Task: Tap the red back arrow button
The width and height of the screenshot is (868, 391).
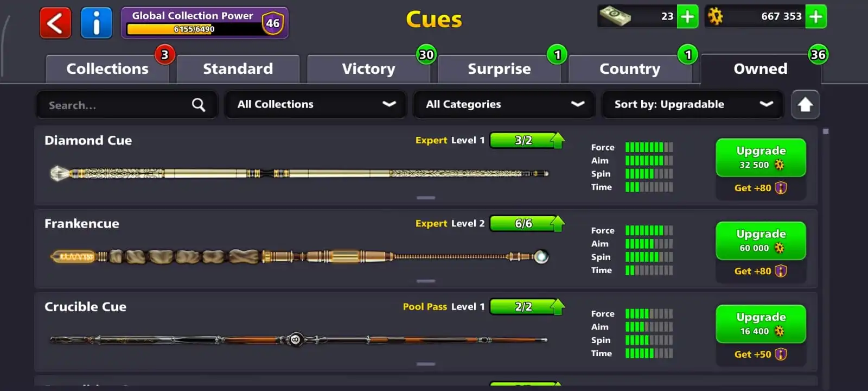Action: point(55,23)
